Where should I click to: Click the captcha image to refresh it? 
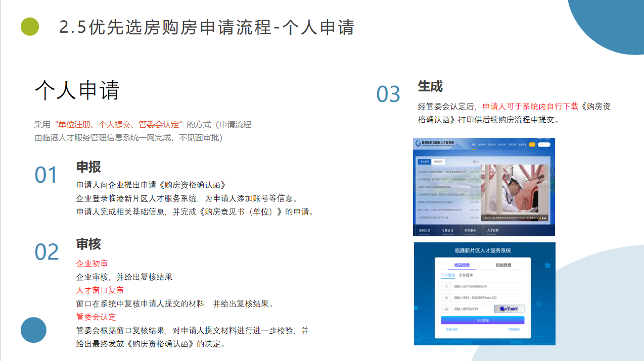point(509,309)
